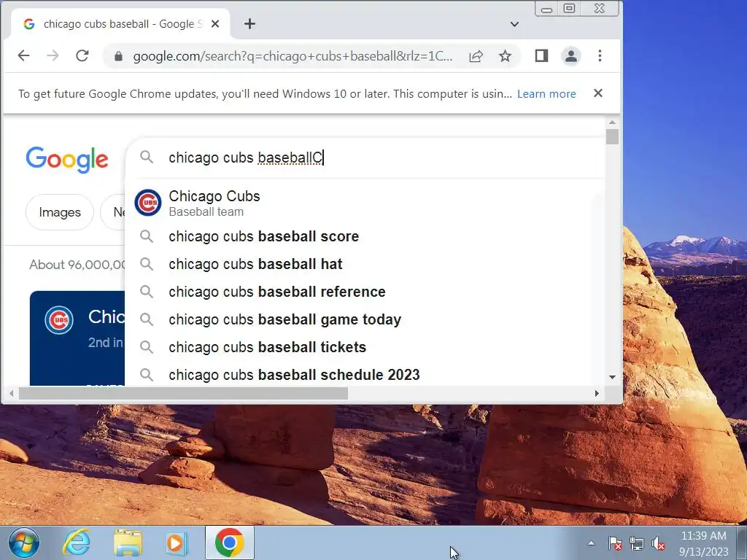Viewport: 747px width, 560px height.
Task: Click magnifier icon beside baseball tickets suggestion
Action: (x=147, y=346)
